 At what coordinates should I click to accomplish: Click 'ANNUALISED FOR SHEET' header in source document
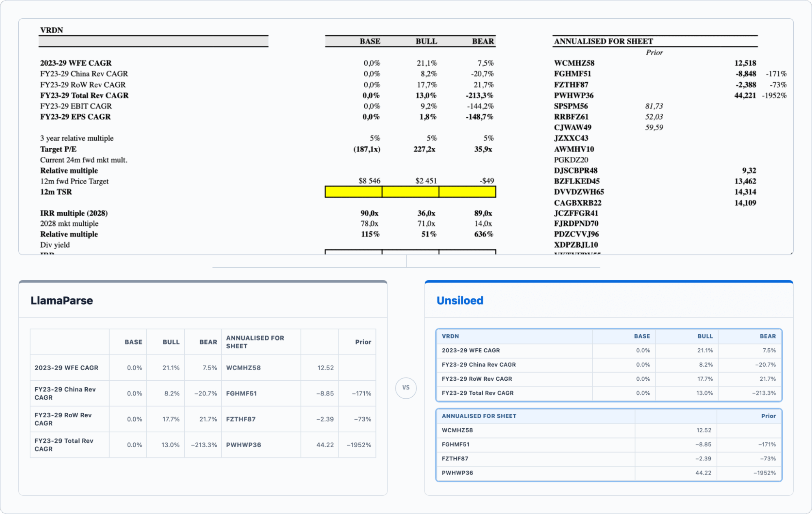[x=603, y=41]
